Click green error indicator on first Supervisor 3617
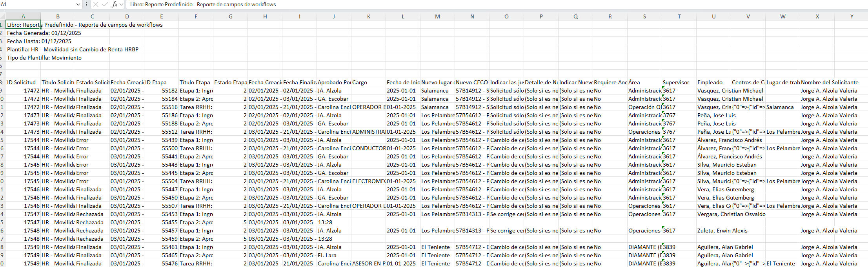 coord(664,88)
